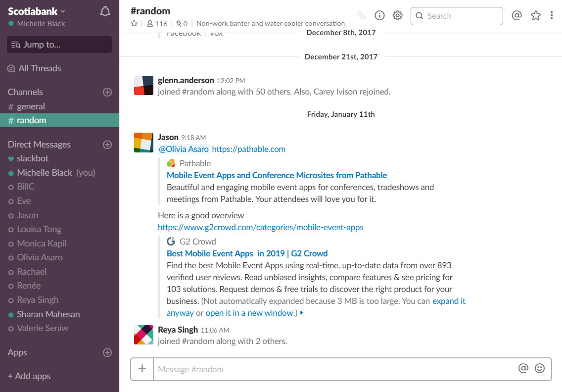Show the pinned items count
Screen dimensions: 562x392
point(182,23)
